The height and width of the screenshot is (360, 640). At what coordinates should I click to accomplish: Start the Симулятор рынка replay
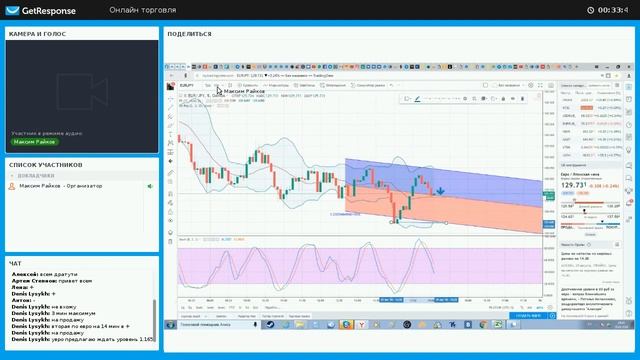[x=368, y=85]
